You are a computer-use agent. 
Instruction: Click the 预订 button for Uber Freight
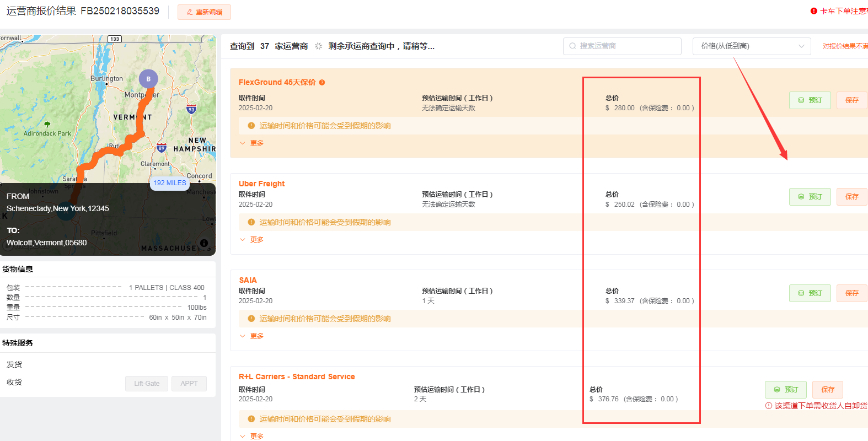(x=810, y=197)
